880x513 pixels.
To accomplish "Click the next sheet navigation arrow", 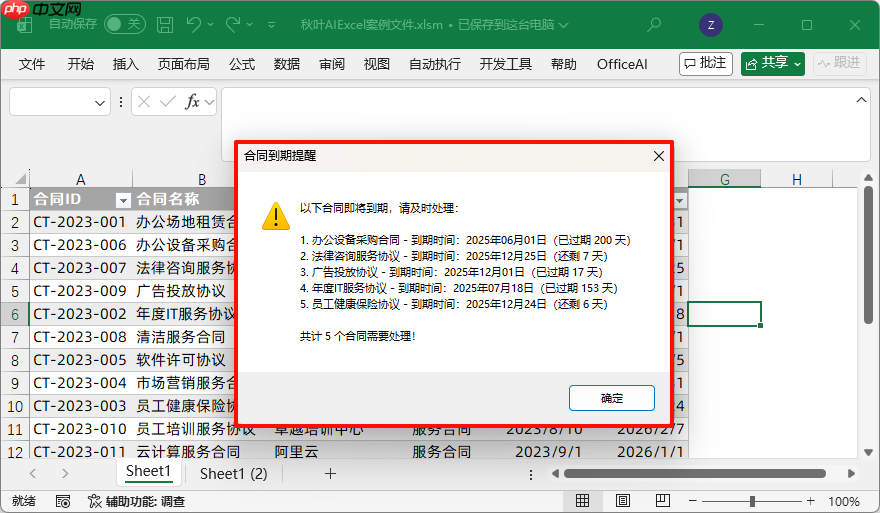I will pos(65,474).
